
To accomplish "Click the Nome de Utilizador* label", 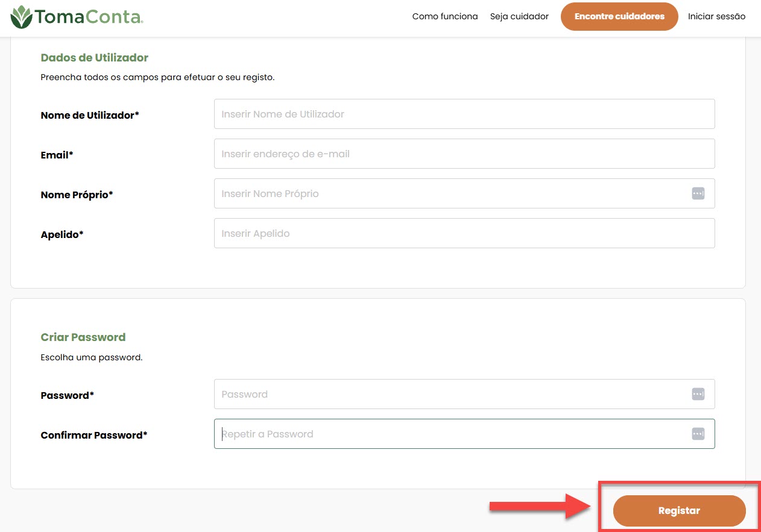I will coord(90,115).
